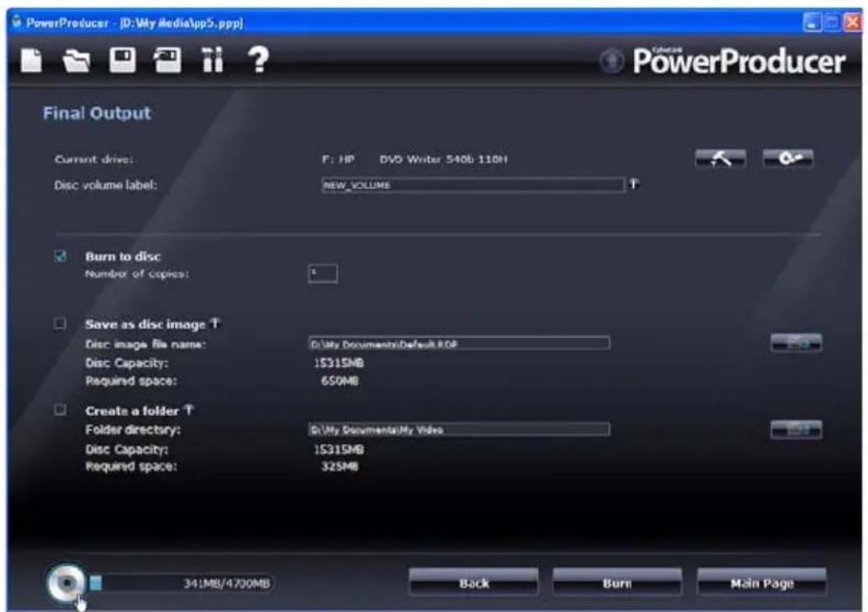
Task: Click the disc capacity usage bar
Action: click(181, 583)
